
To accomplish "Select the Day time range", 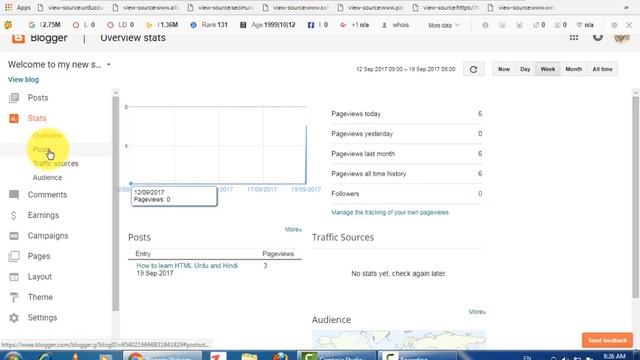I will click(525, 69).
